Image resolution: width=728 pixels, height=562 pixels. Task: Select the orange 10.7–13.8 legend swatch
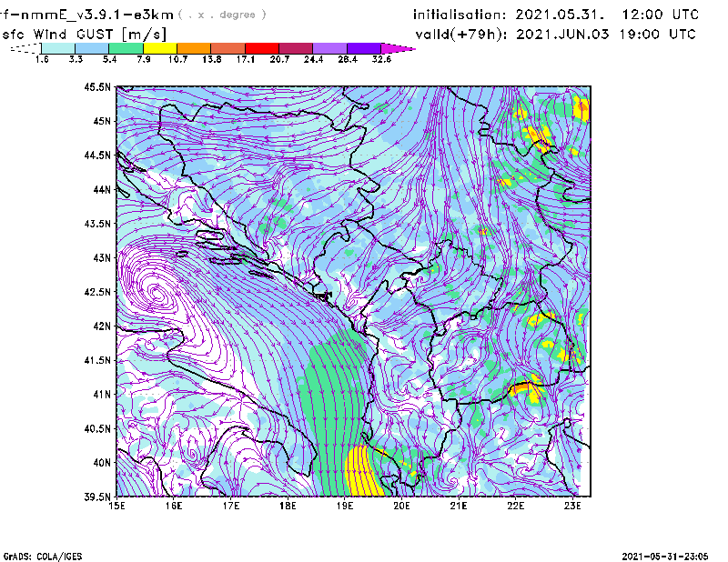tap(194, 48)
